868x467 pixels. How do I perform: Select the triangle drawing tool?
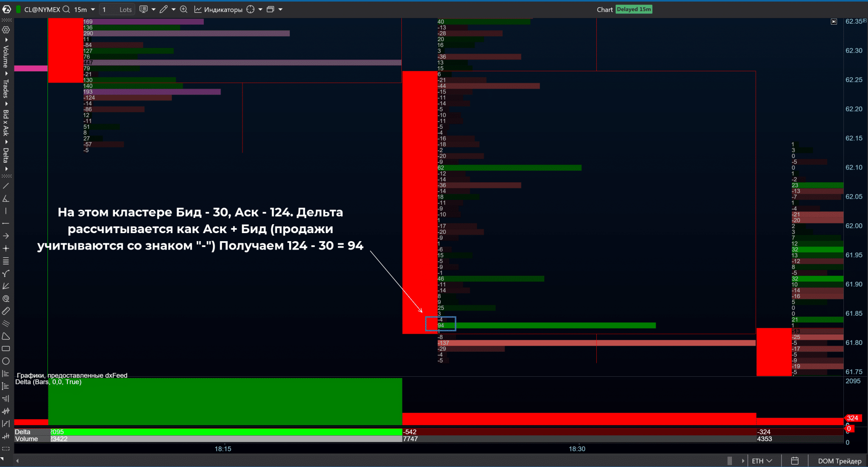(x=6, y=336)
